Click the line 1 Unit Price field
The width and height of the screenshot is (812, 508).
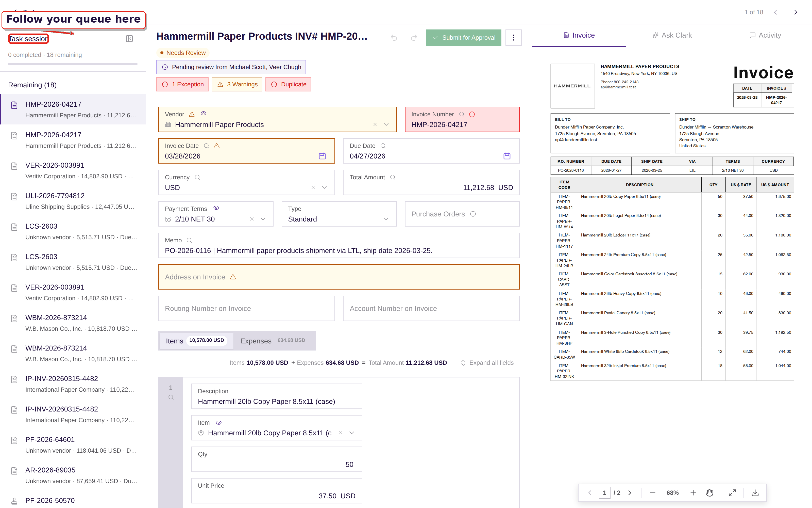click(277, 491)
